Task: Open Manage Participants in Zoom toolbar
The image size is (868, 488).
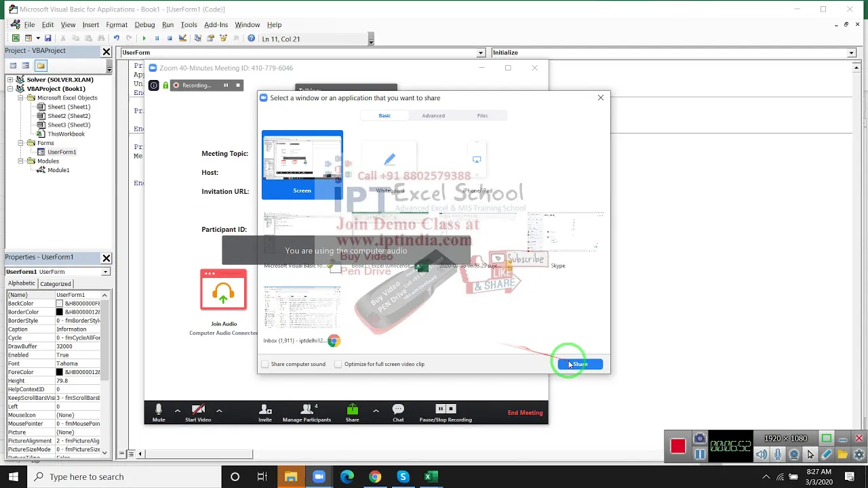Action: pyautogui.click(x=307, y=413)
